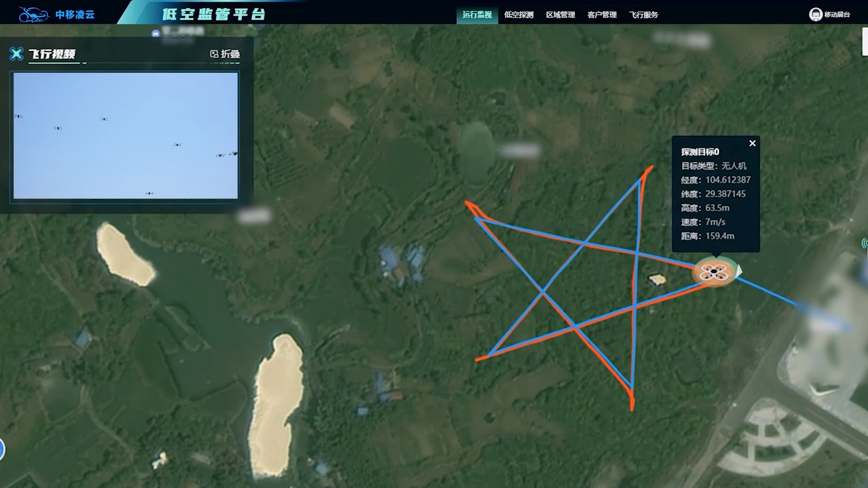Click the user avatar next to 移动展台
Screen dimensions: 868x488
(815, 14)
